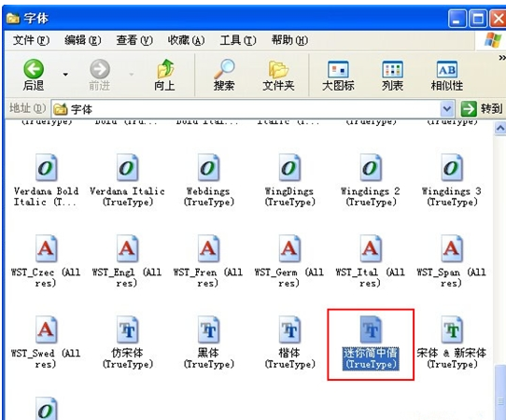Open the 文件(F) menu
Screen dimensions: 506x420
click(x=31, y=40)
